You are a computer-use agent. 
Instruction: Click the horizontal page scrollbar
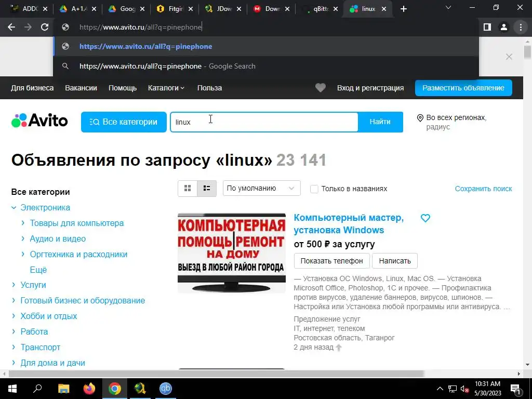(217, 374)
